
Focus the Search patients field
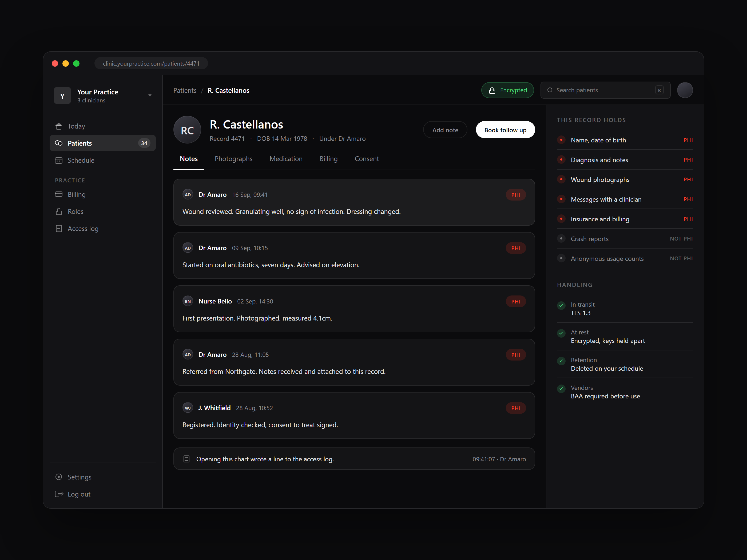click(x=606, y=90)
